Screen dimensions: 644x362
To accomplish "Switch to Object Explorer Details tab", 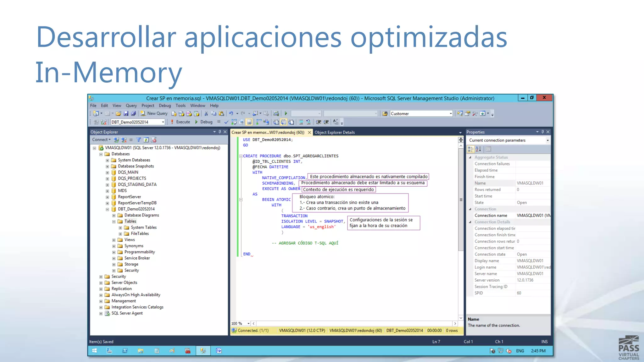I will coord(335,132).
